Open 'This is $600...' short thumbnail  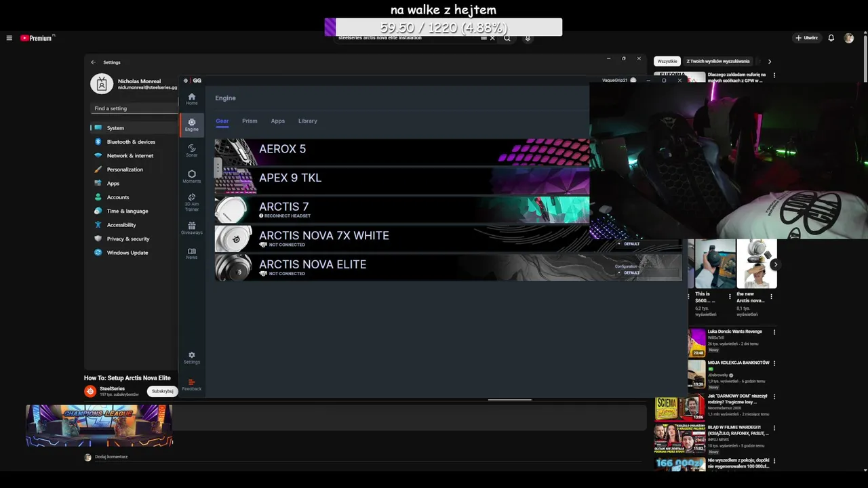click(715, 264)
